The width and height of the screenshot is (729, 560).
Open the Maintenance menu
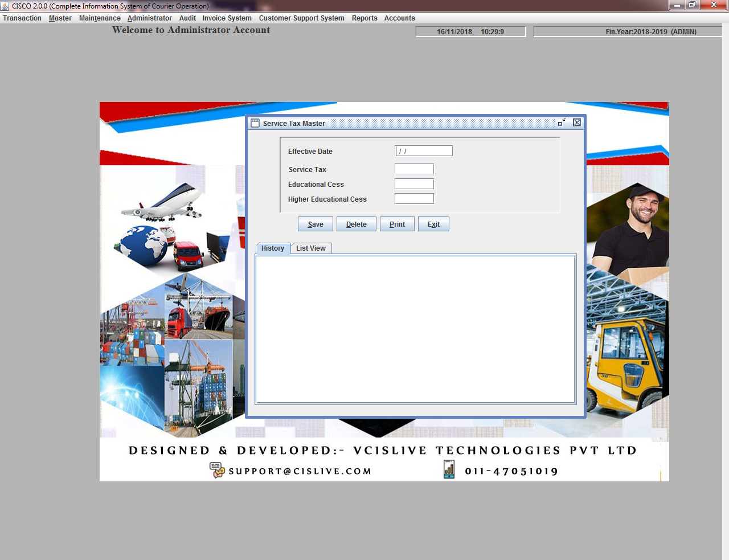tap(100, 18)
